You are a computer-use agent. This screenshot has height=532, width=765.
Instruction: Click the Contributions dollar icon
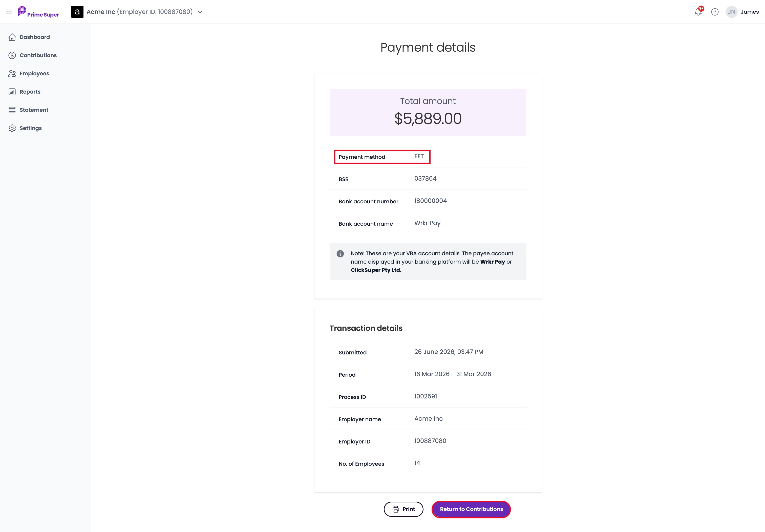pos(12,55)
